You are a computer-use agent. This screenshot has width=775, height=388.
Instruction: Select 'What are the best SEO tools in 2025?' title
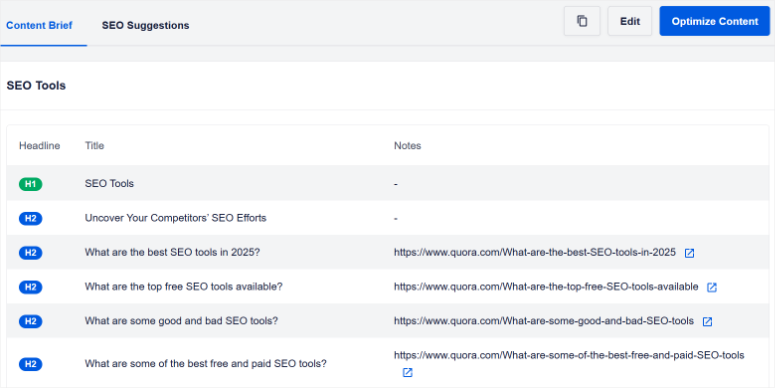click(172, 252)
